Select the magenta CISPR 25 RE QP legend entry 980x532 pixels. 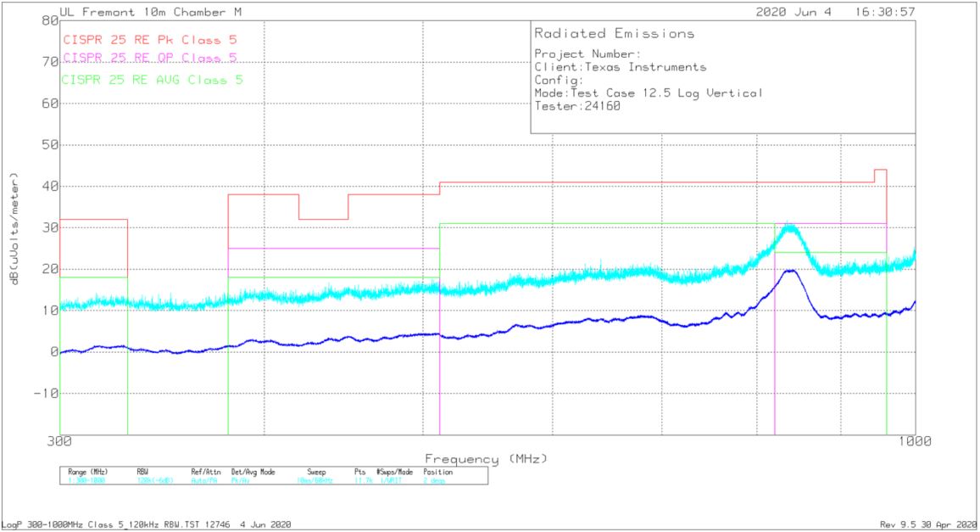coord(150,58)
